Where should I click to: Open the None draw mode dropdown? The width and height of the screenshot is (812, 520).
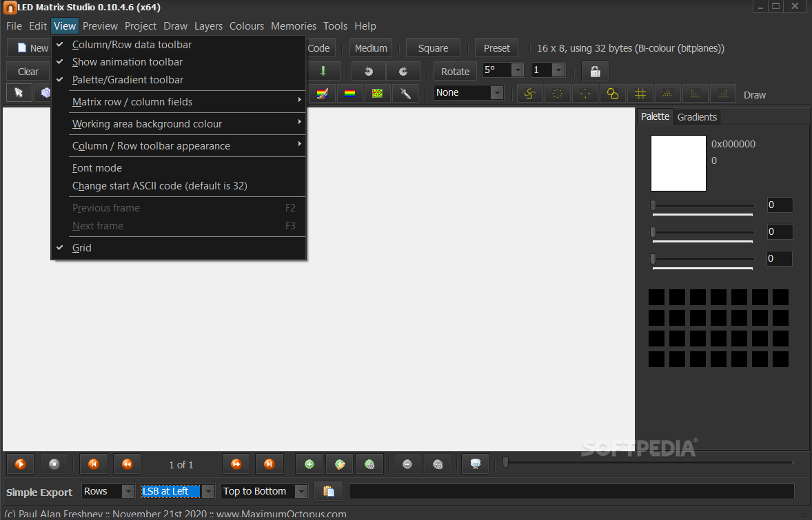click(496, 92)
